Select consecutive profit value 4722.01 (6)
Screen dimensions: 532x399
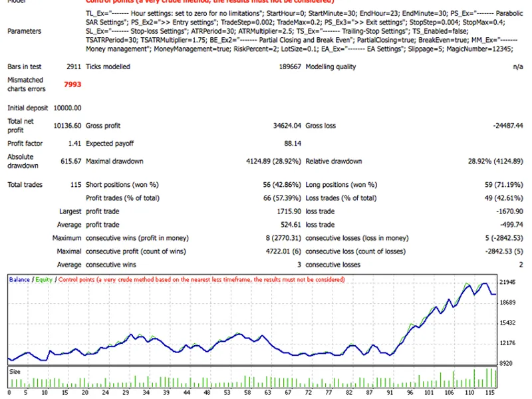coord(283,251)
